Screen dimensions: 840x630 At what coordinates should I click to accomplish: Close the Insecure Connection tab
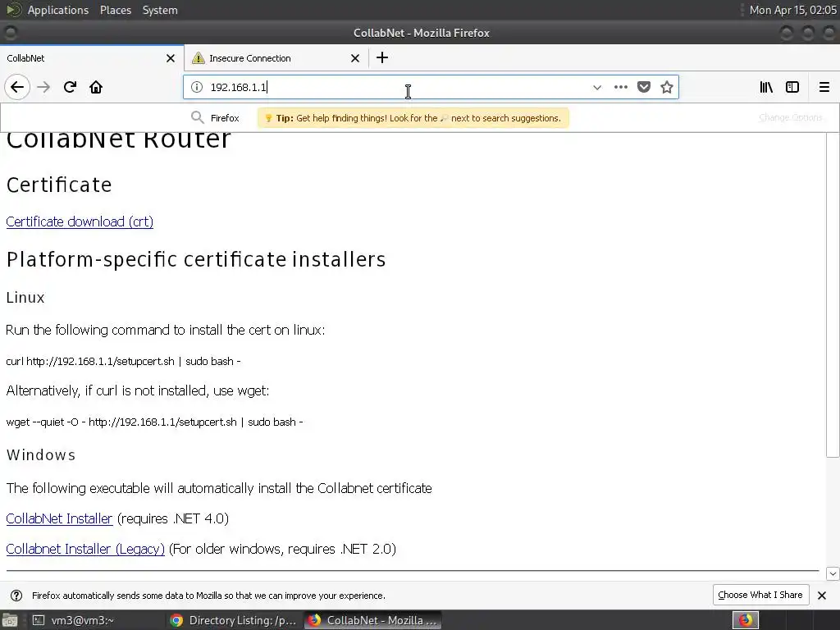tap(355, 58)
